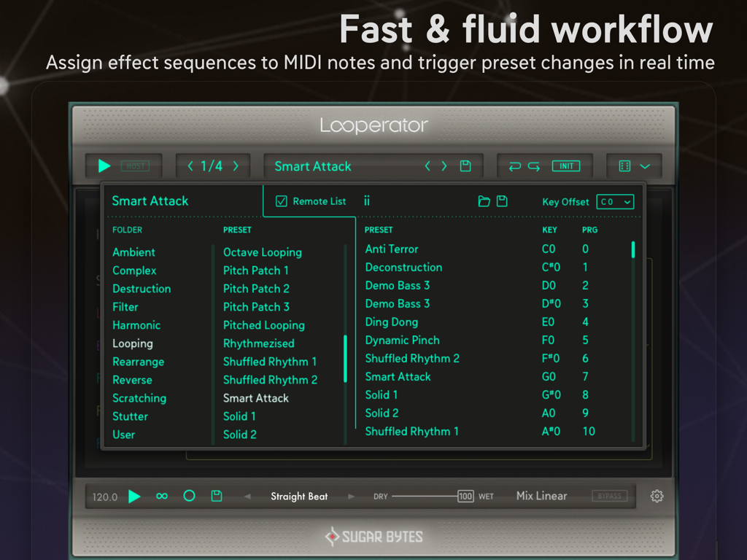Select the Destruction folder
Viewport: 747px width, 560px height.
coord(142,289)
